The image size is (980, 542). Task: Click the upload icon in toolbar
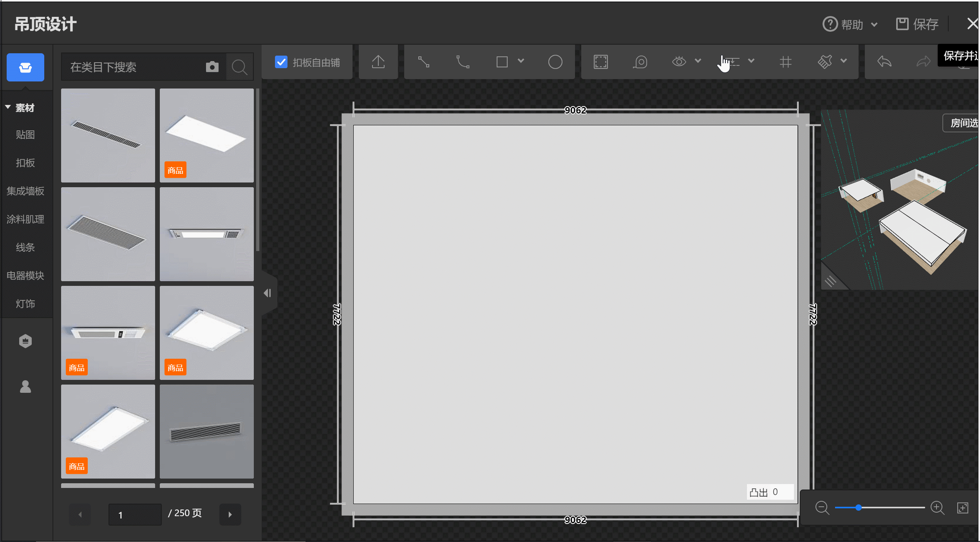point(378,62)
